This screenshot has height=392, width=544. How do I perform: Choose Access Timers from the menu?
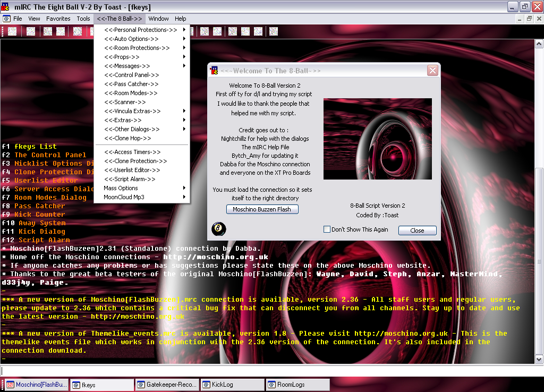pos(142,152)
